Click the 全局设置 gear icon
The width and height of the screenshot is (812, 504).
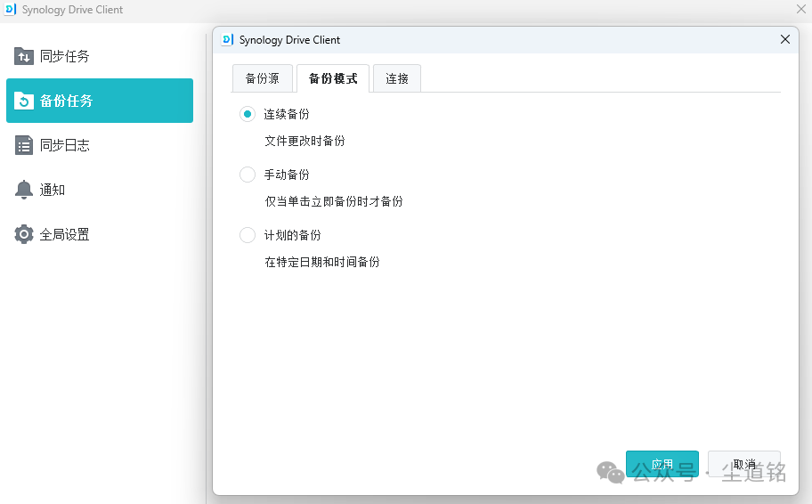click(24, 234)
